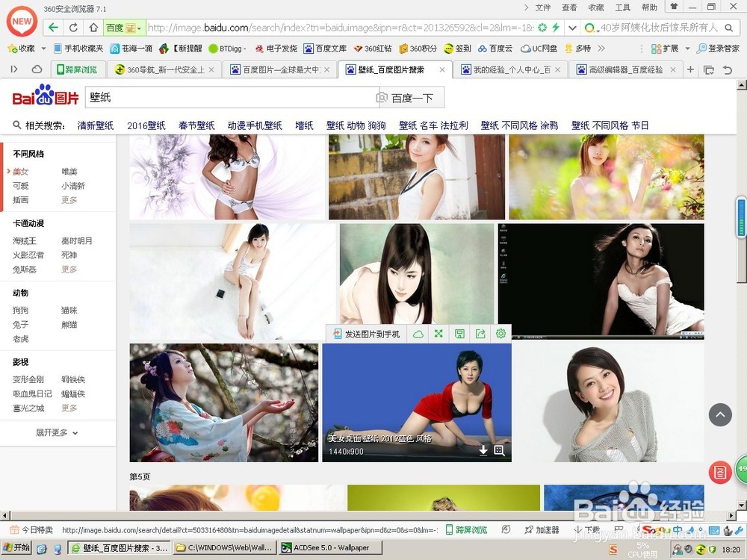Click 加速器 in the status bar
The width and height of the screenshot is (747, 560).
(x=542, y=530)
